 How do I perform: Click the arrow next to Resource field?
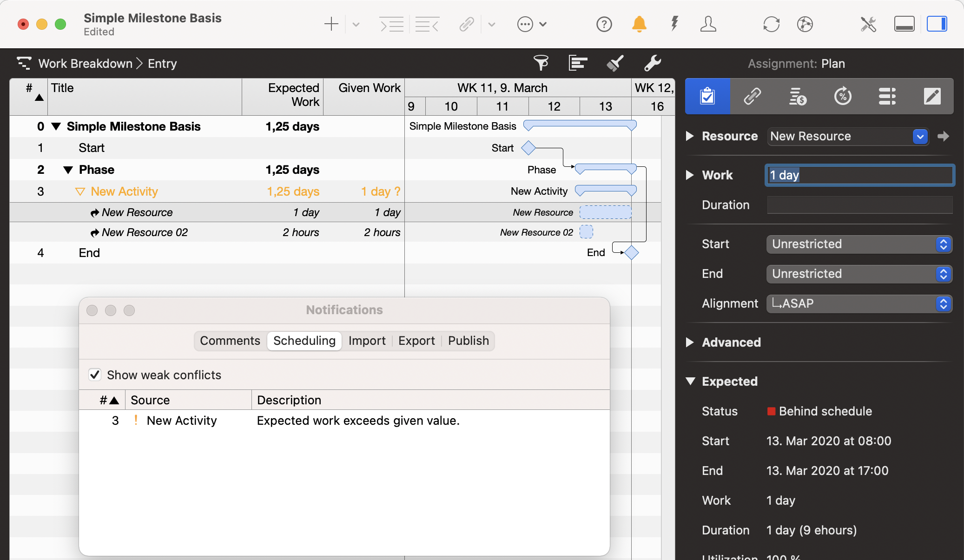pyautogui.click(x=943, y=136)
